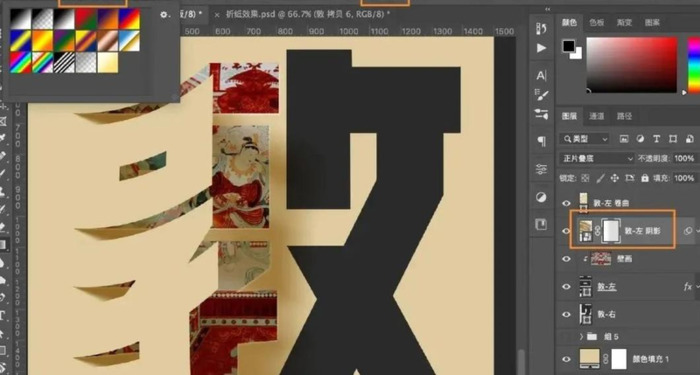Select the 颜色 panel tab

[x=569, y=22]
